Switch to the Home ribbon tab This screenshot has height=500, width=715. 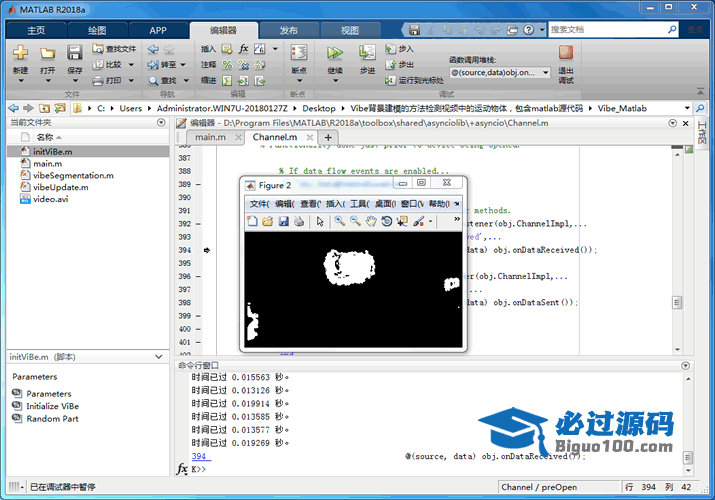tap(36, 30)
